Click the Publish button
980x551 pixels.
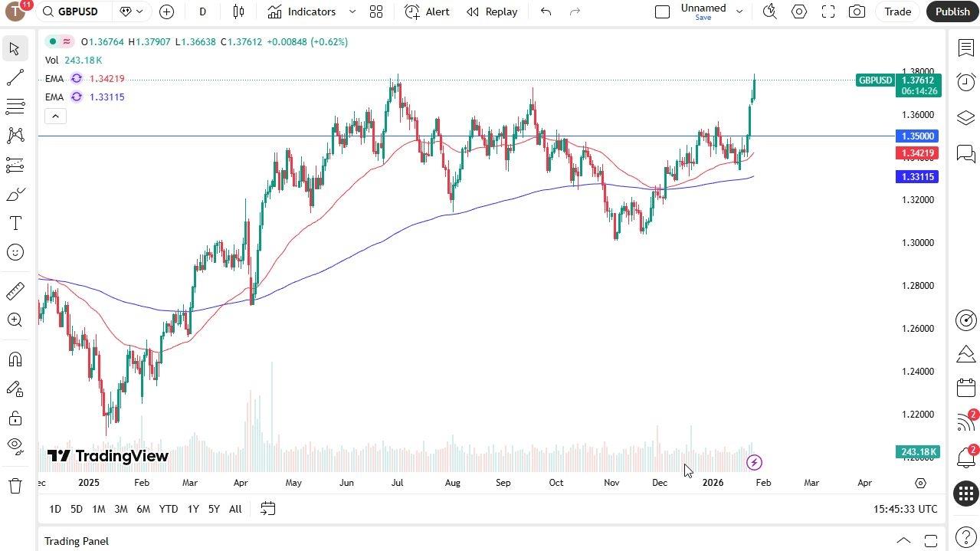coord(952,11)
